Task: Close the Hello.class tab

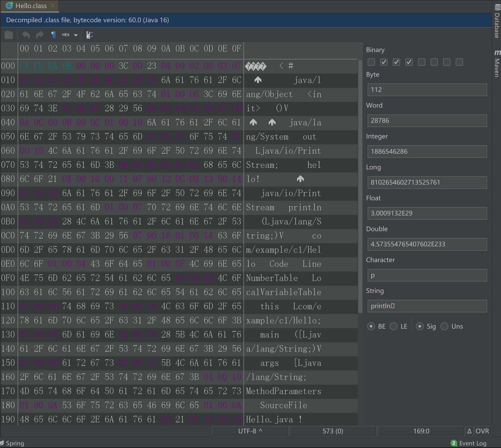Action: tap(53, 5)
